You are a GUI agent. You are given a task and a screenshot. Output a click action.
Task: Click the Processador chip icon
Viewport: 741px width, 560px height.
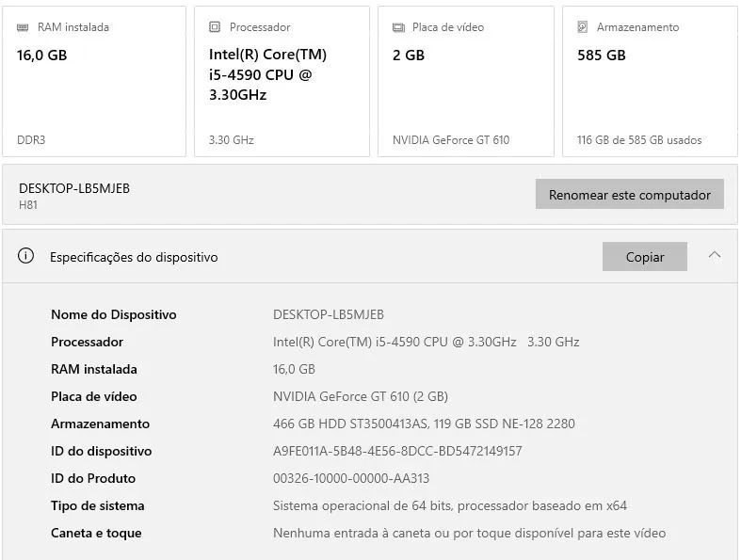pyautogui.click(x=215, y=27)
